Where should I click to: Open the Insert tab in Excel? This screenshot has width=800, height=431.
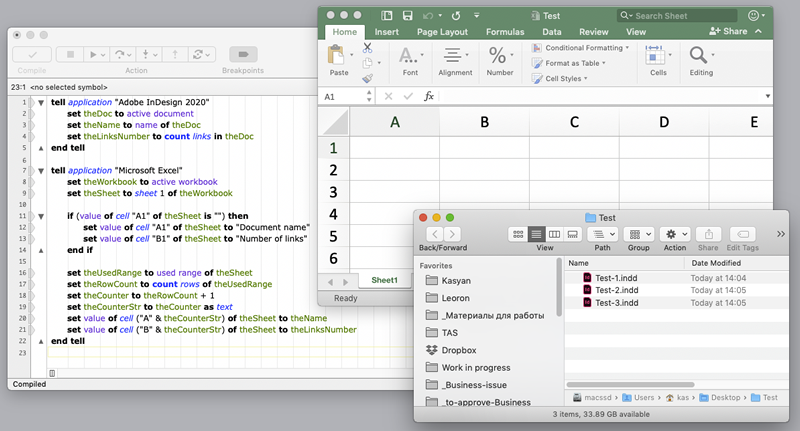(x=387, y=32)
